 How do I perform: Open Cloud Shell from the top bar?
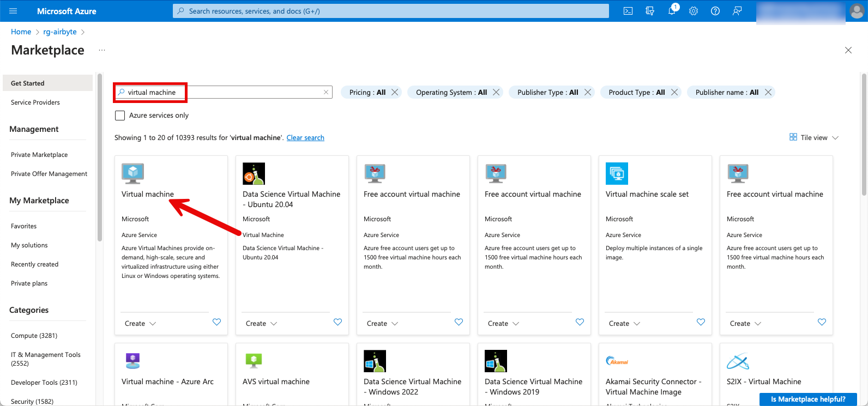[x=628, y=11]
